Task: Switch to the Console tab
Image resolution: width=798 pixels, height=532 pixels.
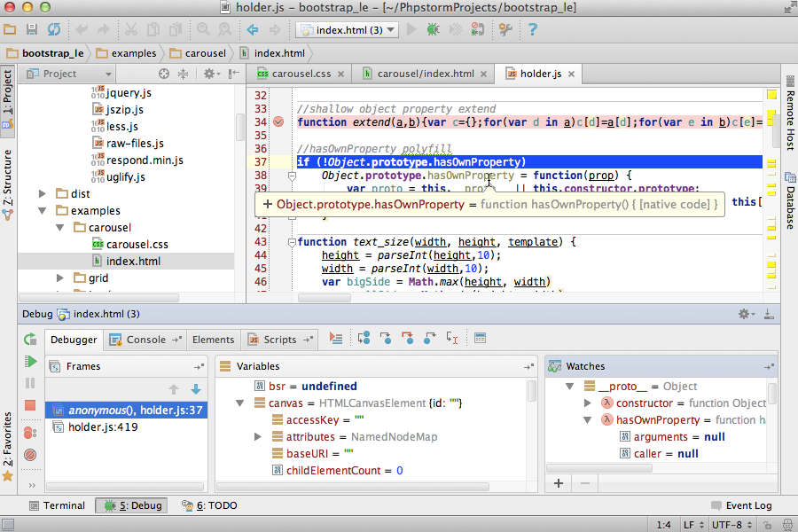Action: (x=145, y=339)
